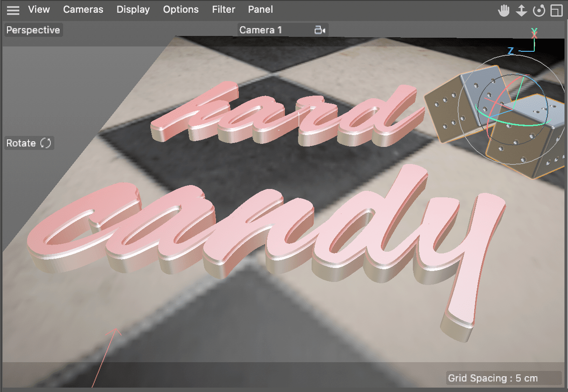The width and height of the screenshot is (568, 392).
Task: Open the Filter menu
Action: [223, 9]
